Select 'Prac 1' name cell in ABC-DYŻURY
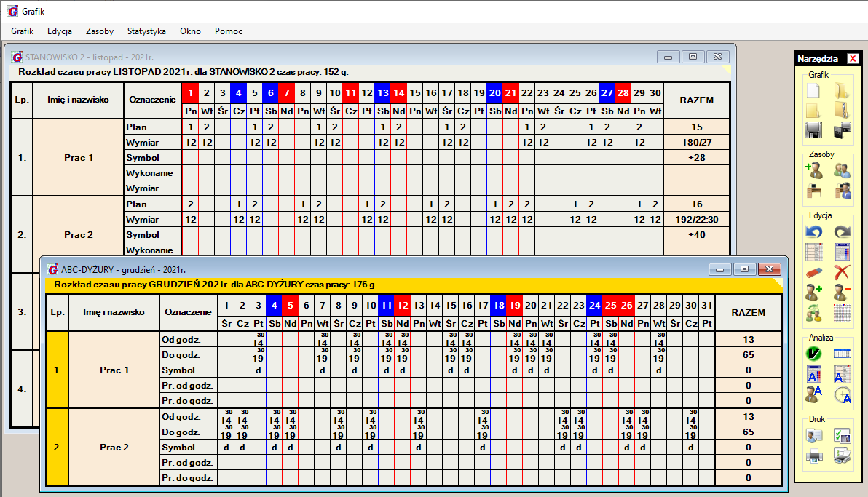Screen dimensions: 868x497 pos(114,370)
